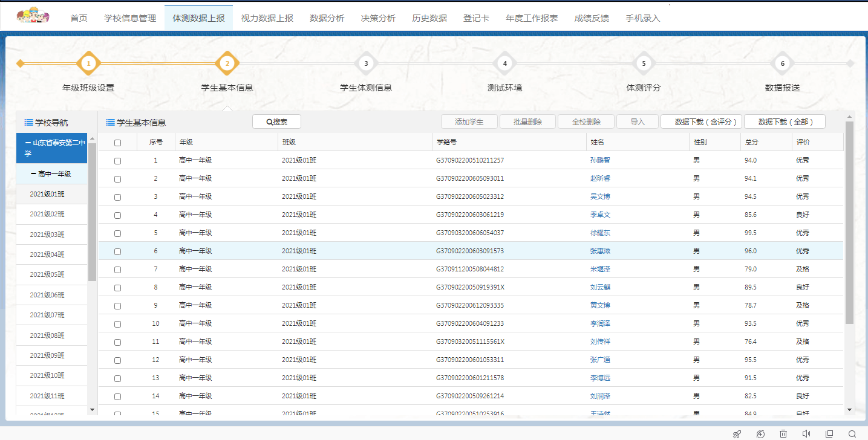Viewport: 868px width, 440px height.
Task: Collapse the 山东省泰安第二中学 tree node
Action: click(x=28, y=143)
